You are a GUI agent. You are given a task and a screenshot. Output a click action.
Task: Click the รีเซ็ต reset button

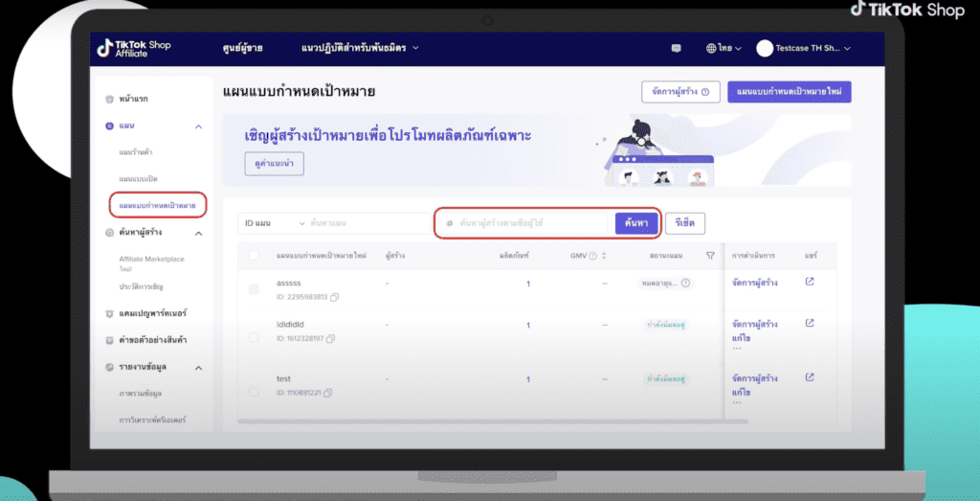click(x=685, y=223)
